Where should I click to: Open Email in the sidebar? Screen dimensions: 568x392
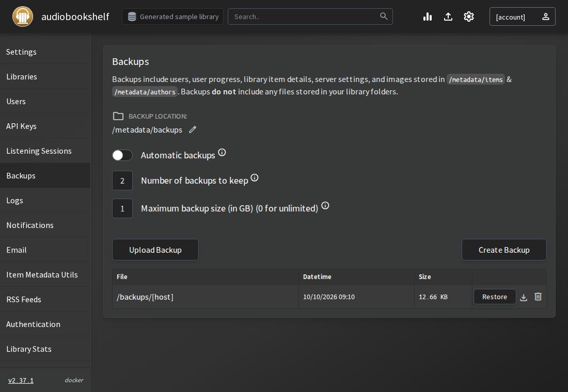click(x=45, y=250)
